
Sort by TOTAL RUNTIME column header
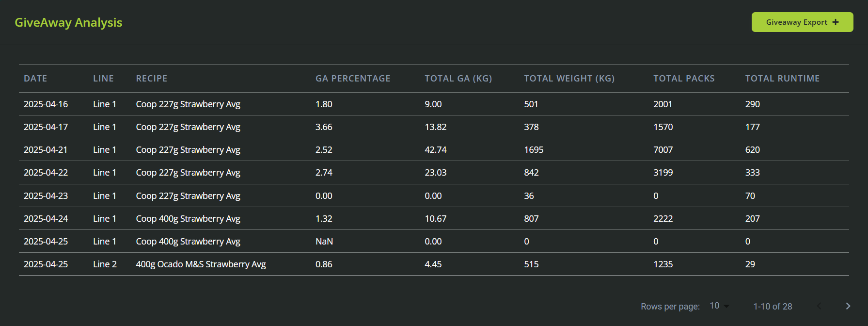[782, 79]
